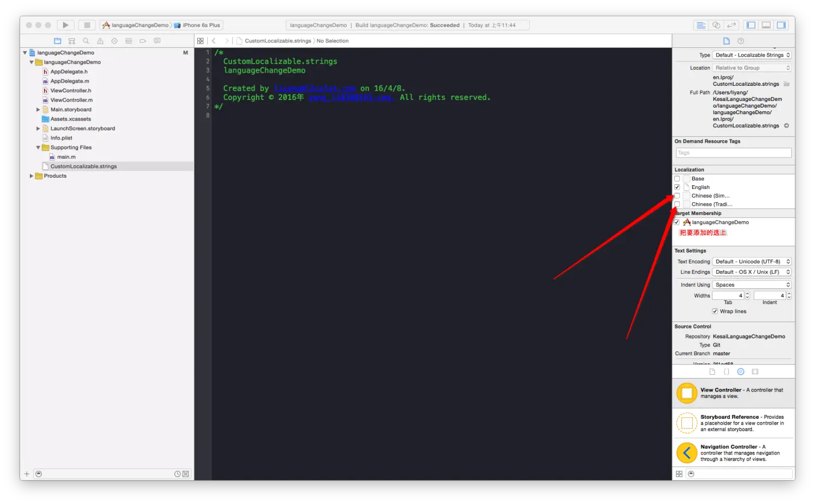Image resolution: width=815 pixels, height=504 pixels.
Task: Toggle the debug area
Action: 766,25
